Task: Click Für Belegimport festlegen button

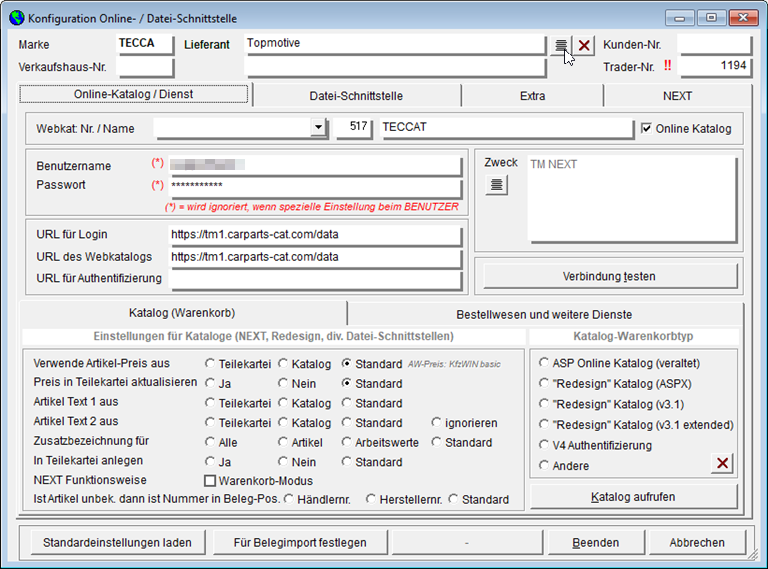Action: click(x=300, y=543)
